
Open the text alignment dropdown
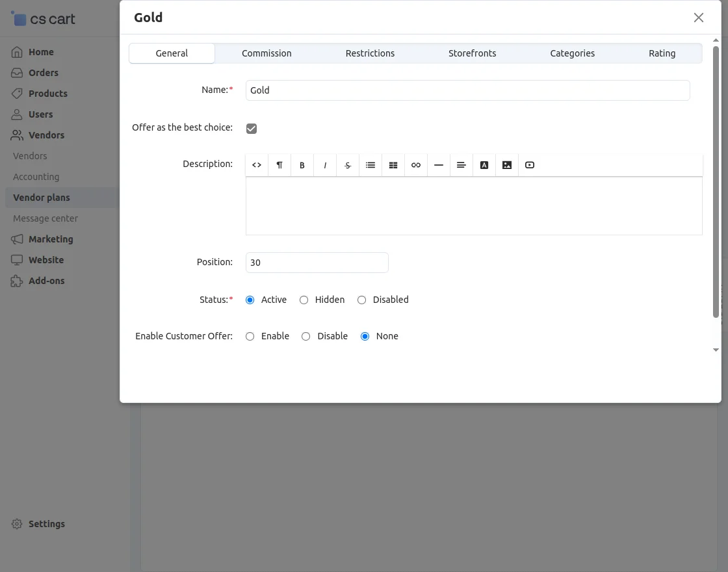[x=461, y=165]
